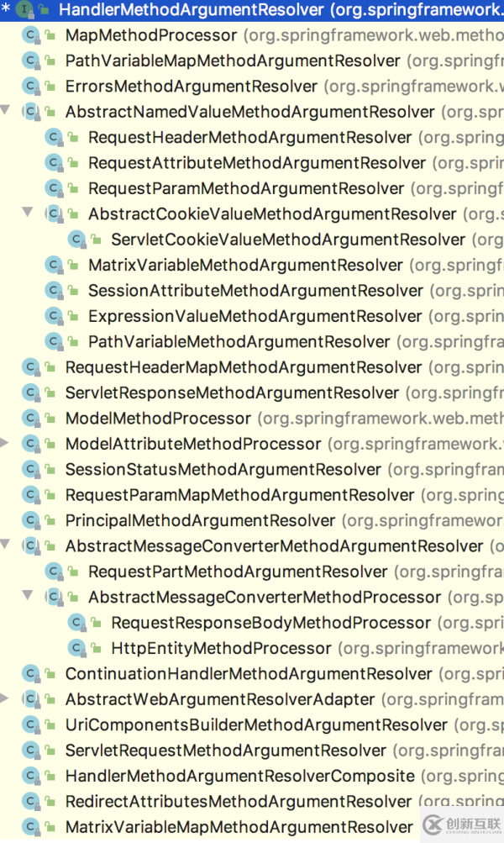Expand the AbstractWebArgumentResolverAdapter node

coord(5,698)
